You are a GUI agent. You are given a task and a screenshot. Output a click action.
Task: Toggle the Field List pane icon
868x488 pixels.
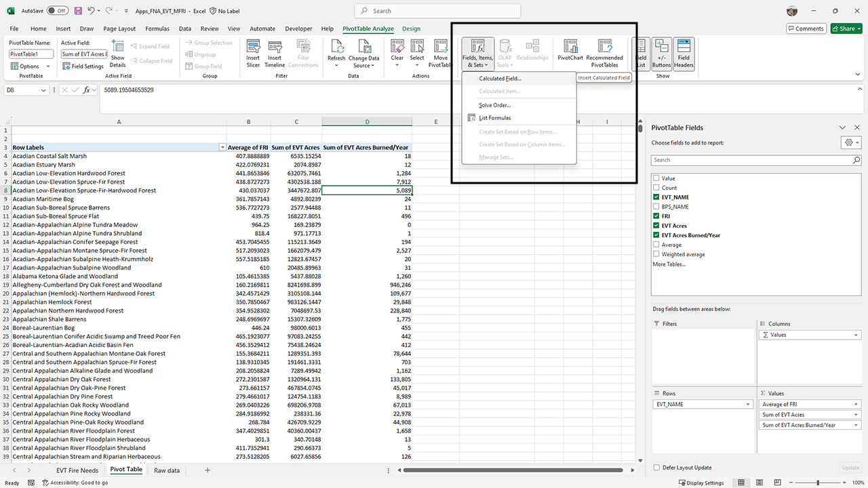(x=640, y=54)
